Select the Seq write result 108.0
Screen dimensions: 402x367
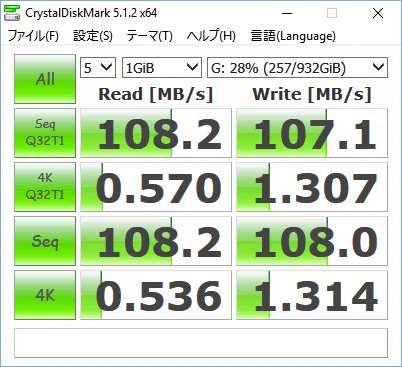coord(312,241)
